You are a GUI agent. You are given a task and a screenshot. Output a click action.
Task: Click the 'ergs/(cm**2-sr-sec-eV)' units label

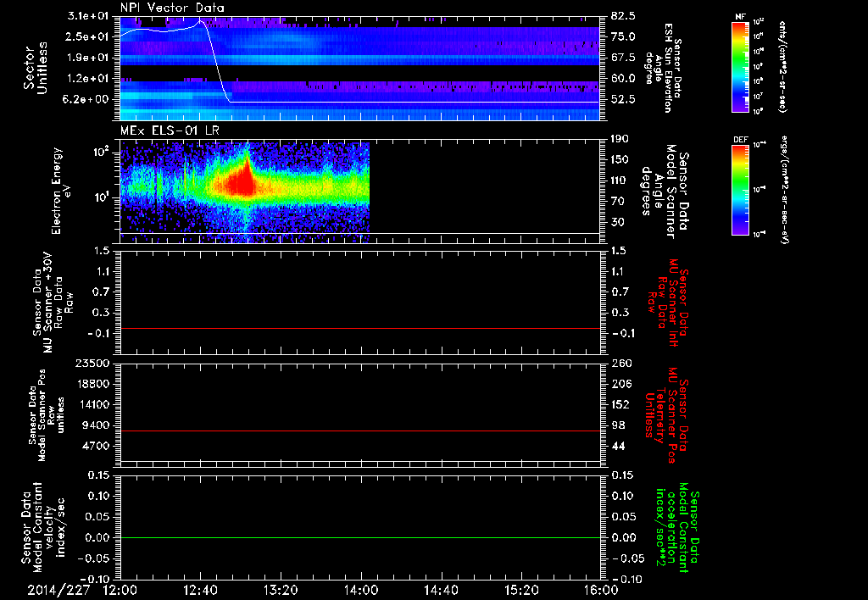(784, 191)
